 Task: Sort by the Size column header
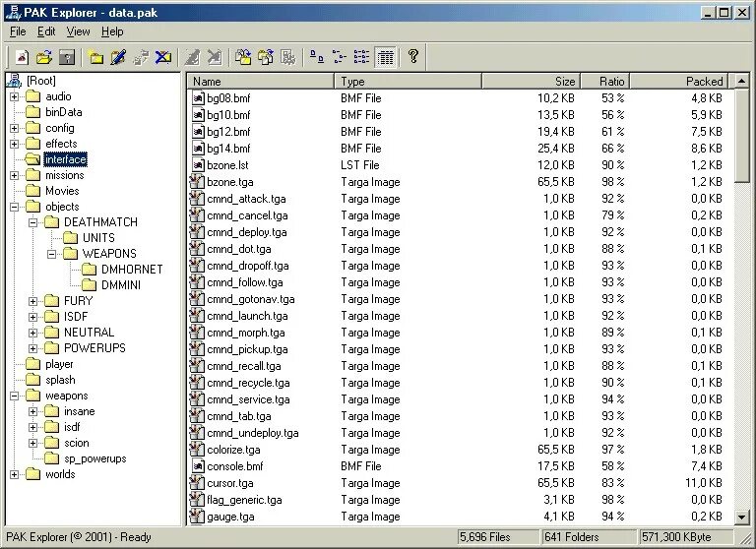pyautogui.click(x=532, y=81)
